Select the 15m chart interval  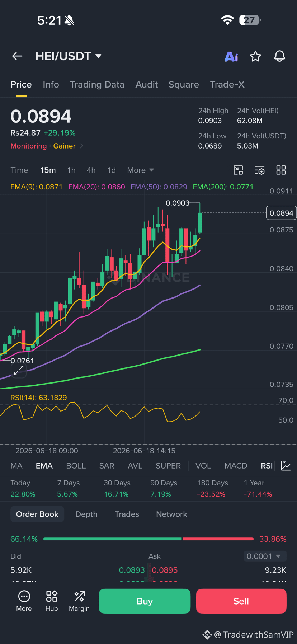[x=48, y=170]
